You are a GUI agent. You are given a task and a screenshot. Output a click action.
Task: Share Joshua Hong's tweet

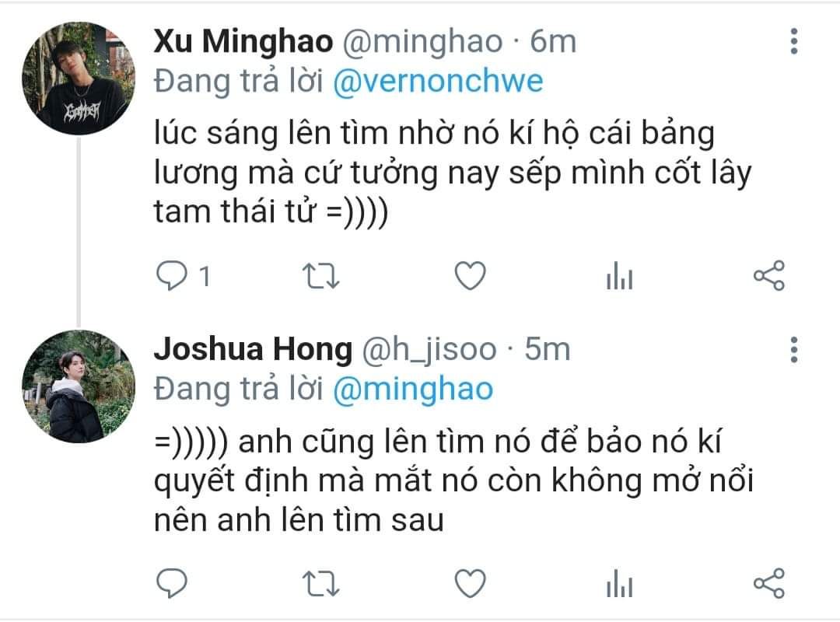[768, 583]
